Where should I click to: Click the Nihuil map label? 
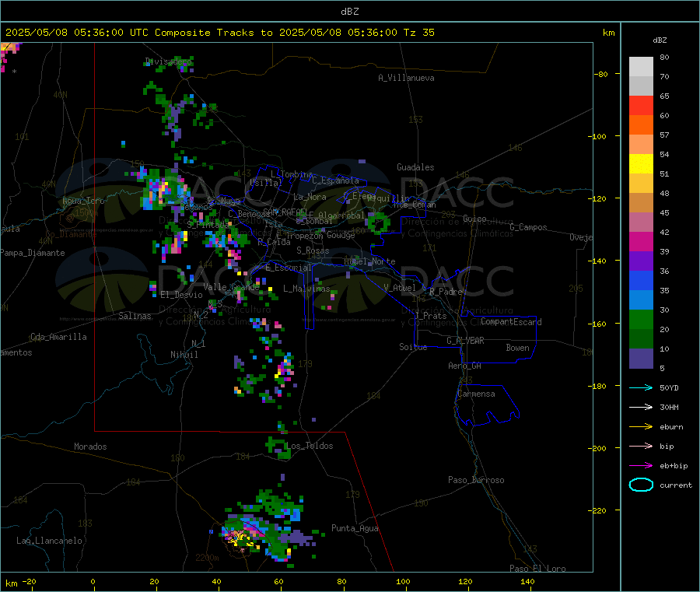click(x=184, y=355)
